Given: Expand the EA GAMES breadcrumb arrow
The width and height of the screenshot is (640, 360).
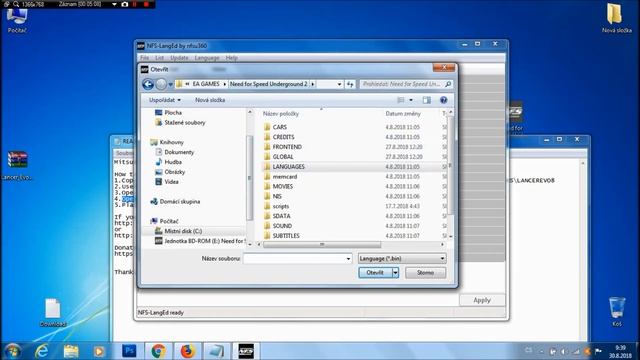Looking at the screenshot, I should 224,84.
